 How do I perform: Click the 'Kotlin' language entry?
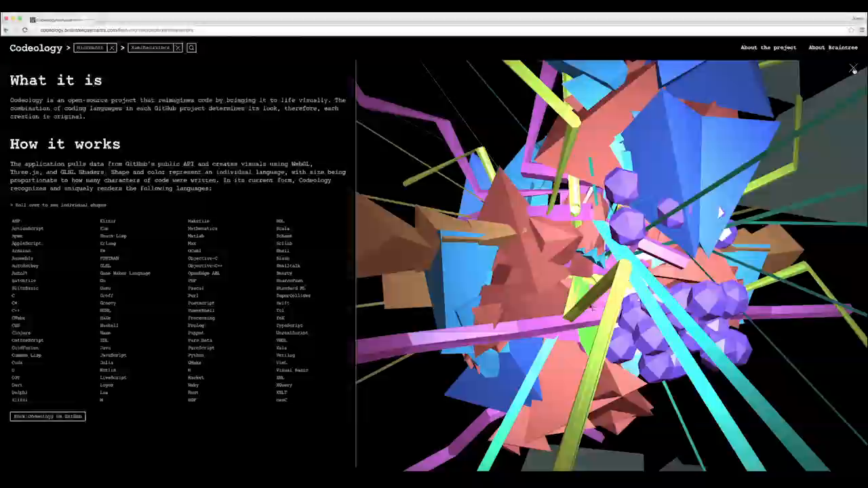click(108, 370)
